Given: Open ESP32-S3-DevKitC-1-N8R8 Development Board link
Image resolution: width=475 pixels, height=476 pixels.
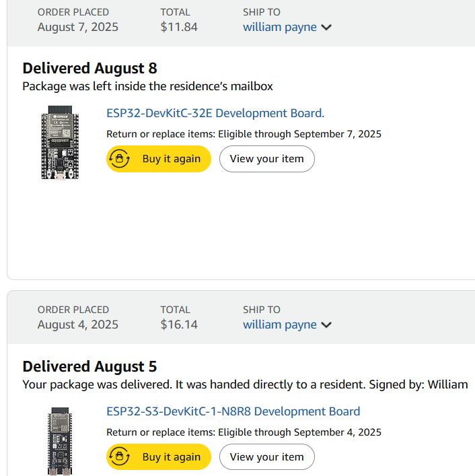Looking at the screenshot, I should click(233, 411).
